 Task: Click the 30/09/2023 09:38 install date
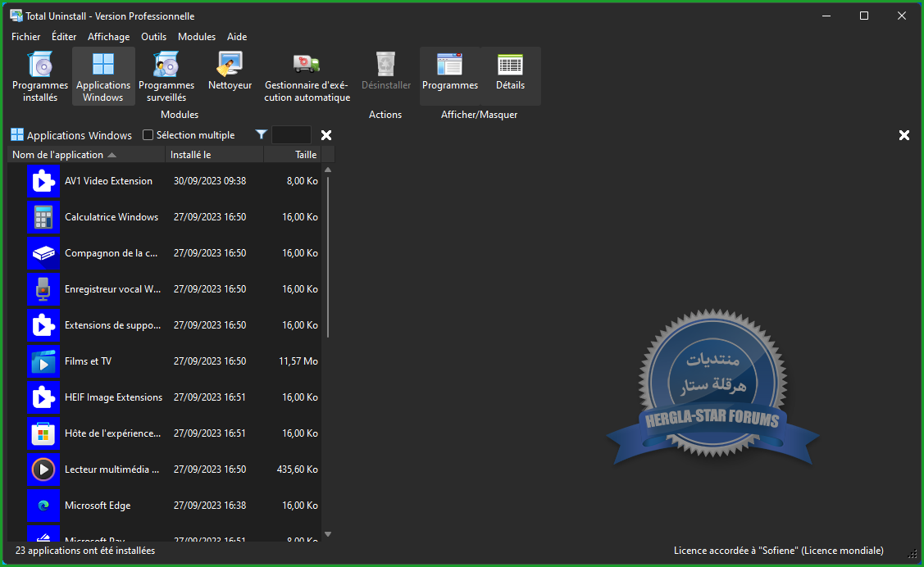[x=210, y=181]
